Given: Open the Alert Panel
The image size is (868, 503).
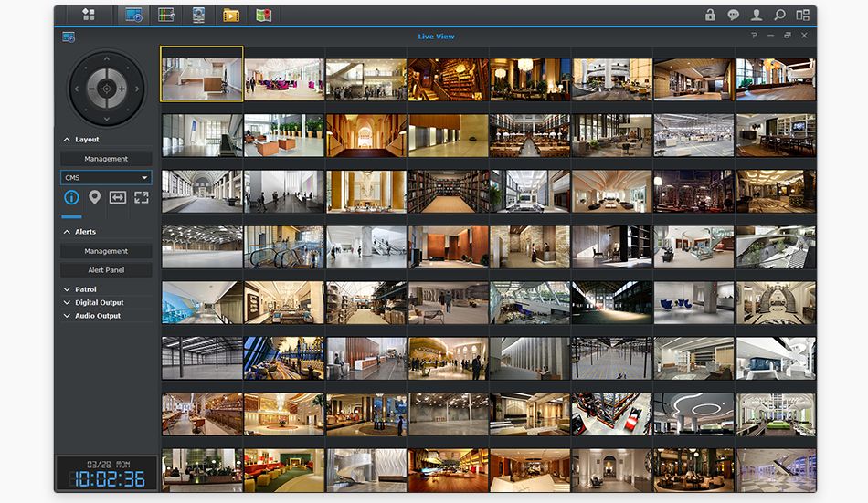Looking at the screenshot, I should click(x=106, y=270).
